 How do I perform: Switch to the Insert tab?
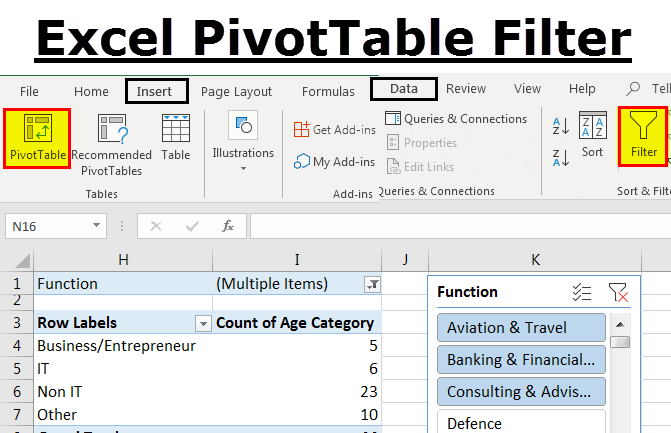[154, 91]
